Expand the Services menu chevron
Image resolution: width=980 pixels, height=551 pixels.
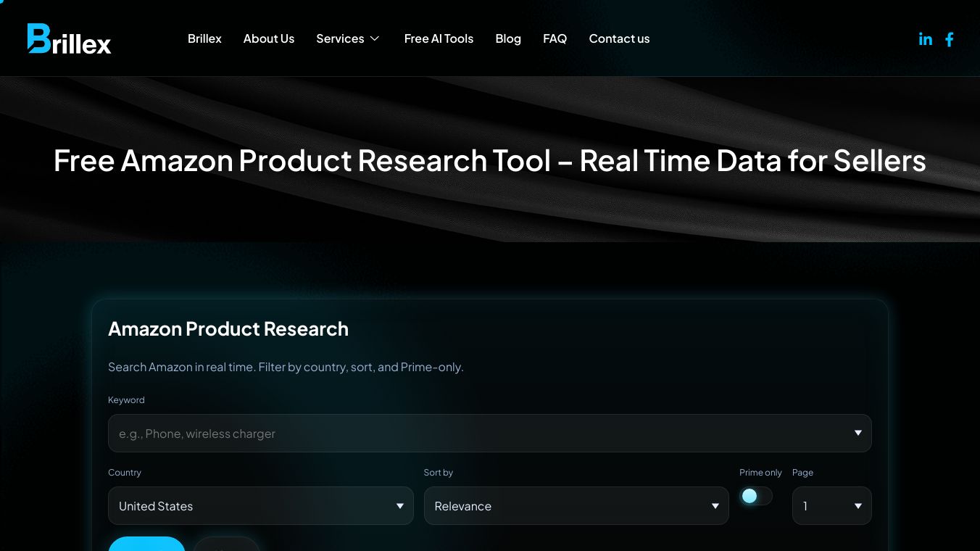(x=375, y=38)
